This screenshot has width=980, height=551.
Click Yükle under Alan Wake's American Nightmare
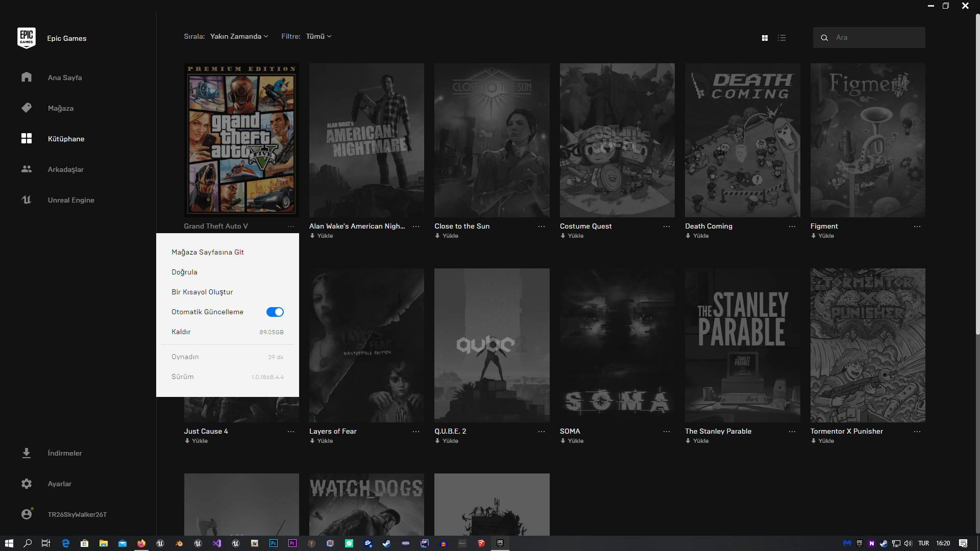coord(321,236)
